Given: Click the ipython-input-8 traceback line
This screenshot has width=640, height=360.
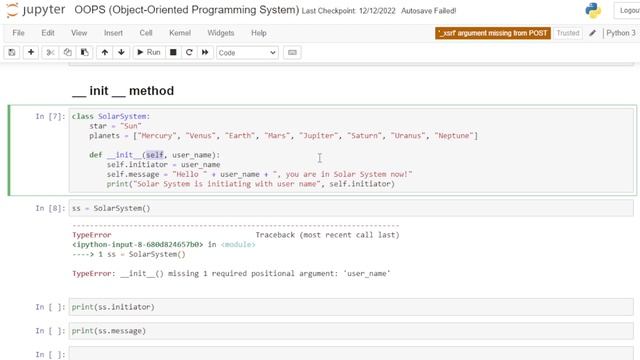Looking at the screenshot, I should [164, 244].
